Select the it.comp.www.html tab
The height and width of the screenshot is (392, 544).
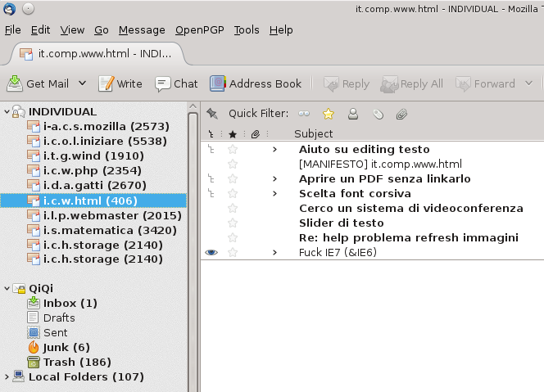(x=97, y=54)
